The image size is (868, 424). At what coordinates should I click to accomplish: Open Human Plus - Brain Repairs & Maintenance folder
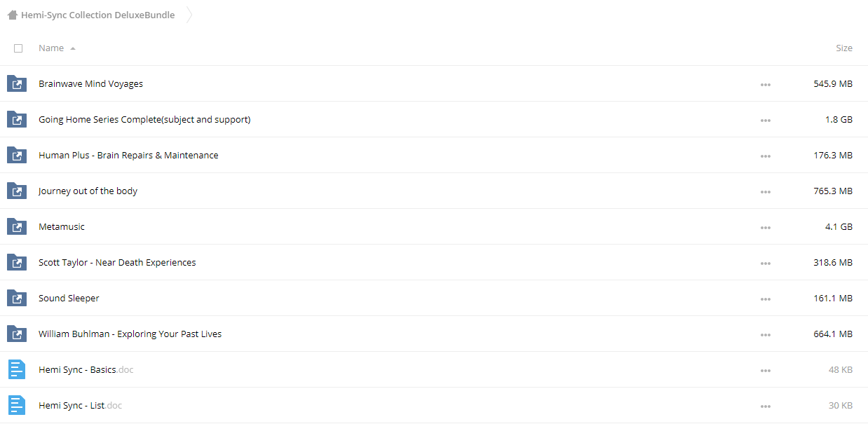(128, 155)
